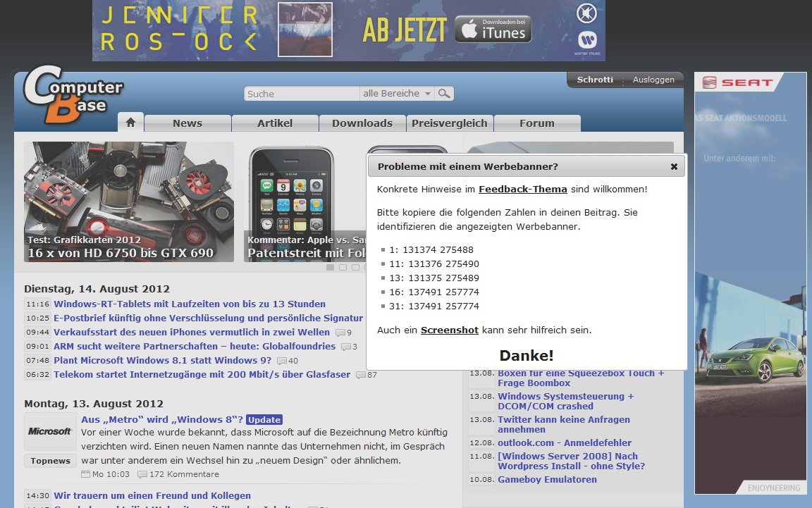Click the search magnifier icon

coord(444,93)
